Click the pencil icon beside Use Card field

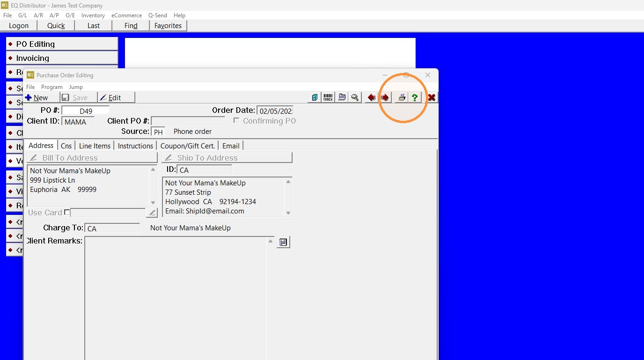click(x=152, y=213)
